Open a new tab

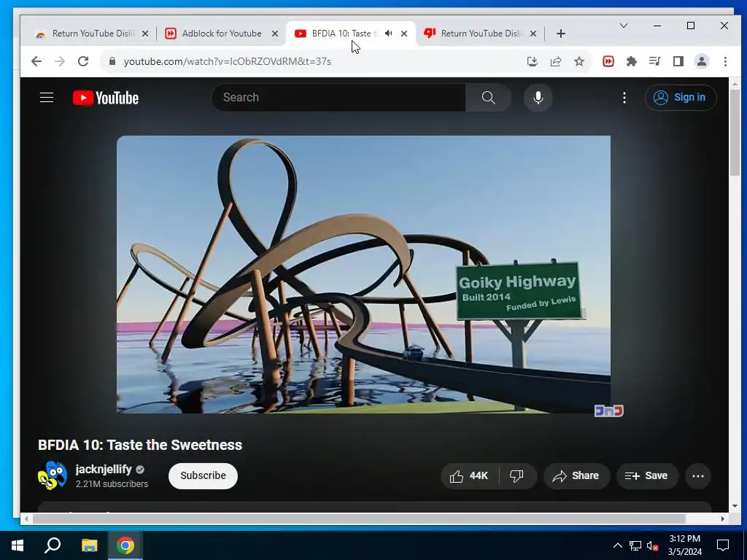(561, 34)
